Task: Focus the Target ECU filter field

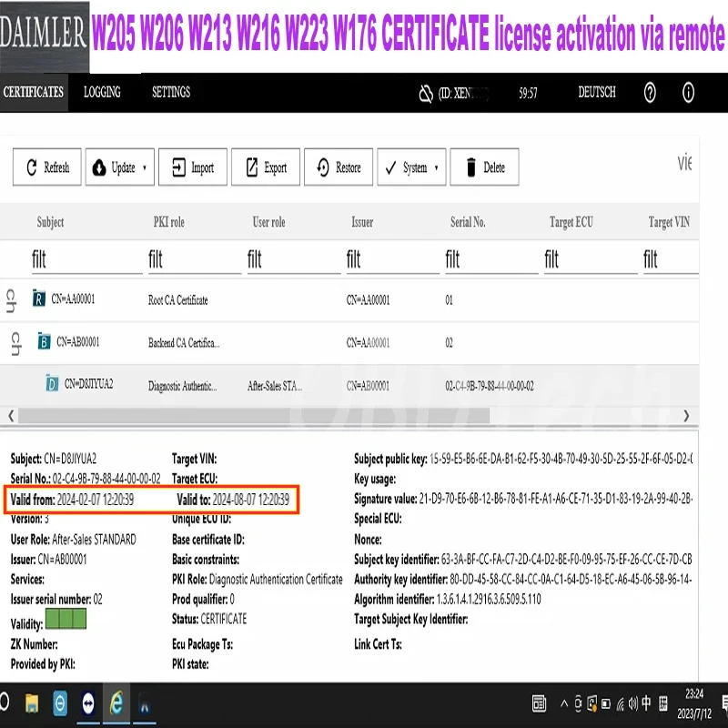Action: 591,260
